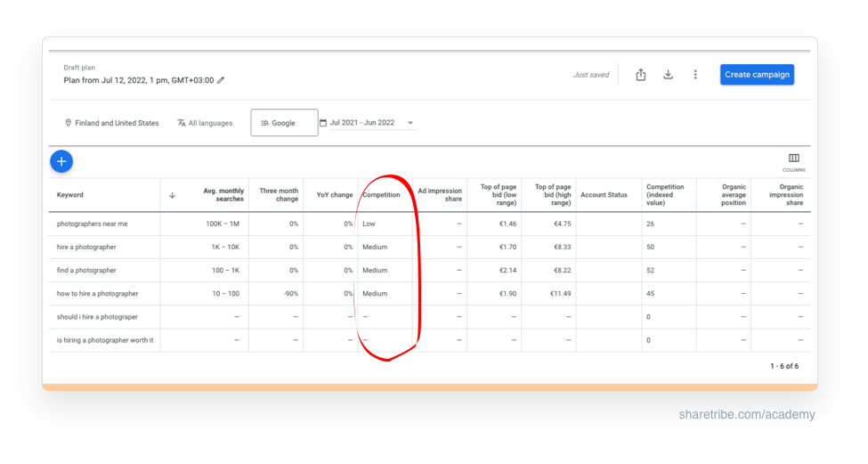The width and height of the screenshot is (868, 464).
Task: Click the translate languages icon
Action: [x=181, y=123]
